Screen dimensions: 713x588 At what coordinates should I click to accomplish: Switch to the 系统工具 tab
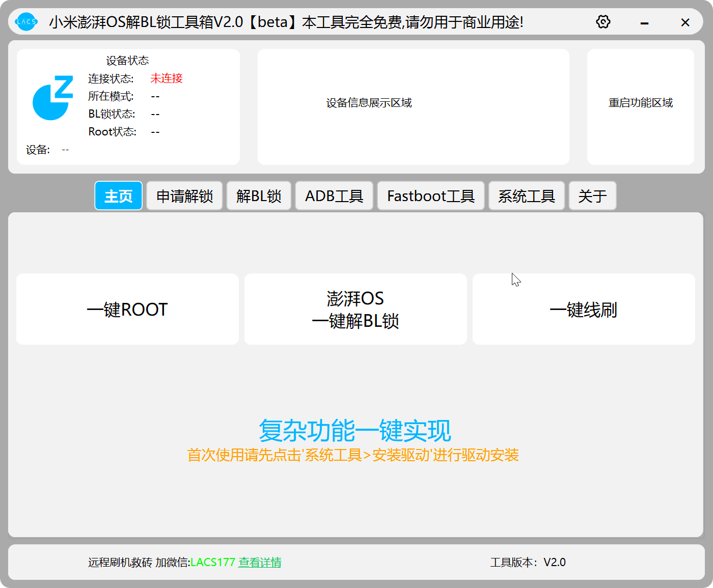(527, 196)
